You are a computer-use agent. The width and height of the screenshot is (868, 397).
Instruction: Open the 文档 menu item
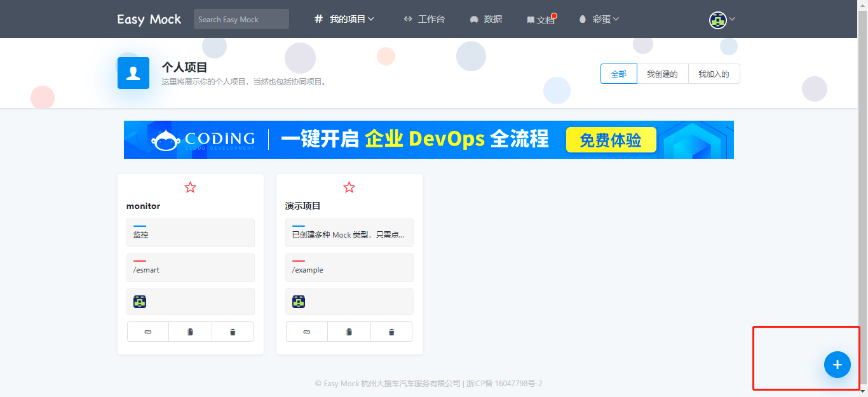(x=541, y=20)
